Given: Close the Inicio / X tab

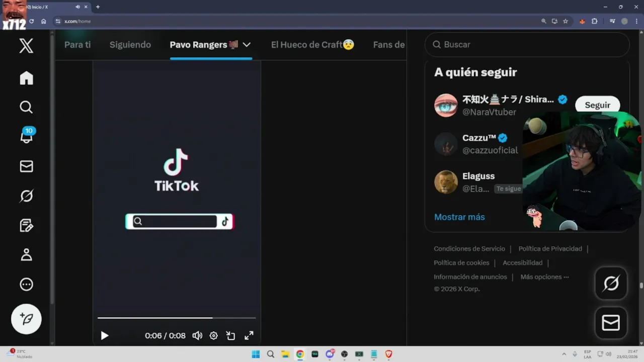Looking at the screenshot, I should 87,7.
